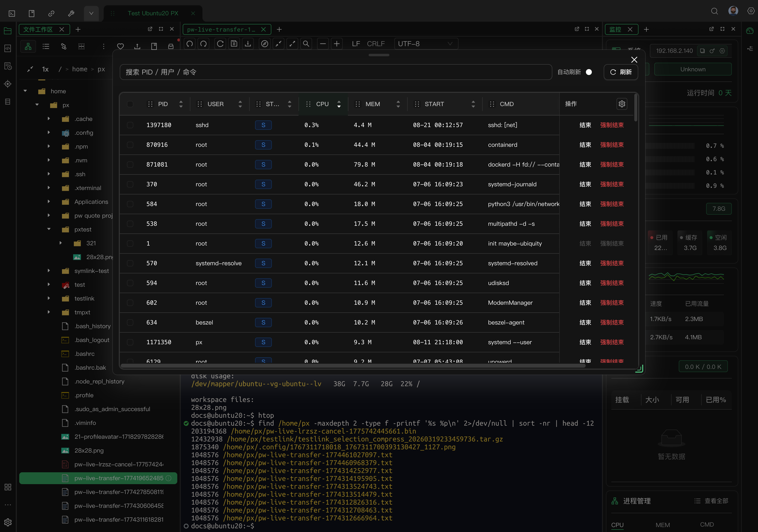Expand the 321 folder
Image resolution: width=758 pixels, height=532 pixels.
tap(61, 243)
